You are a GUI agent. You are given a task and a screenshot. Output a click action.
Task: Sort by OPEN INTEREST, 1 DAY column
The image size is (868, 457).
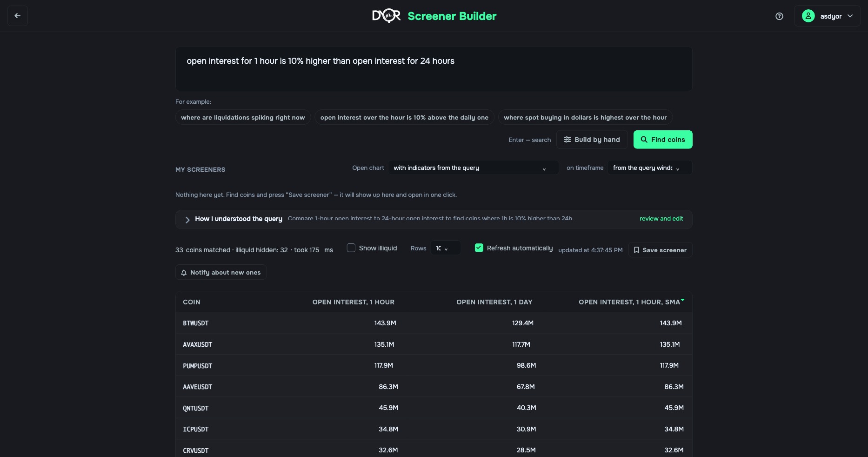tap(494, 302)
